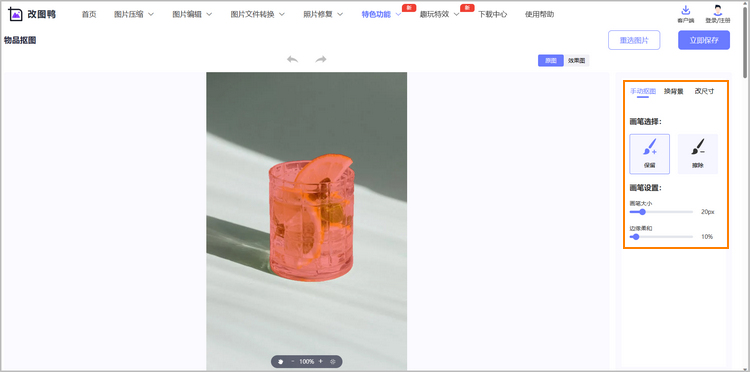Switch to the 手动抠图 tab
The height and width of the screenshot is (372, 750).
point(643,91)
